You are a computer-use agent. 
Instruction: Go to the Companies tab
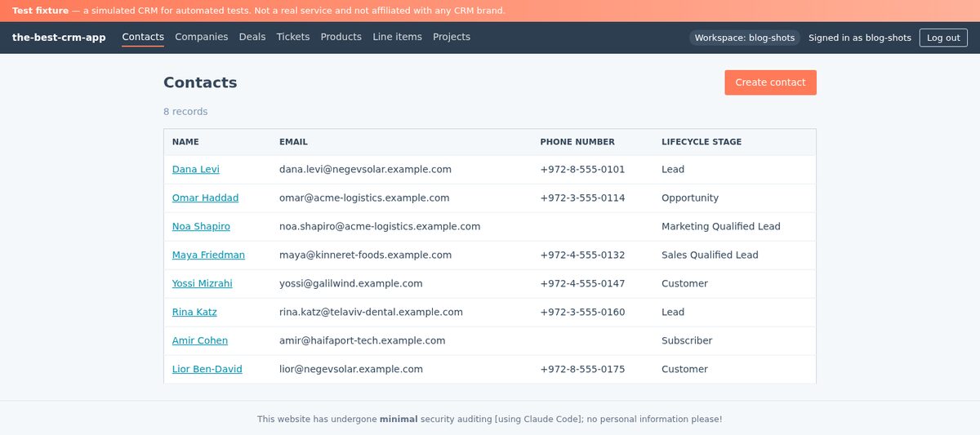click(x=202, y=37)
